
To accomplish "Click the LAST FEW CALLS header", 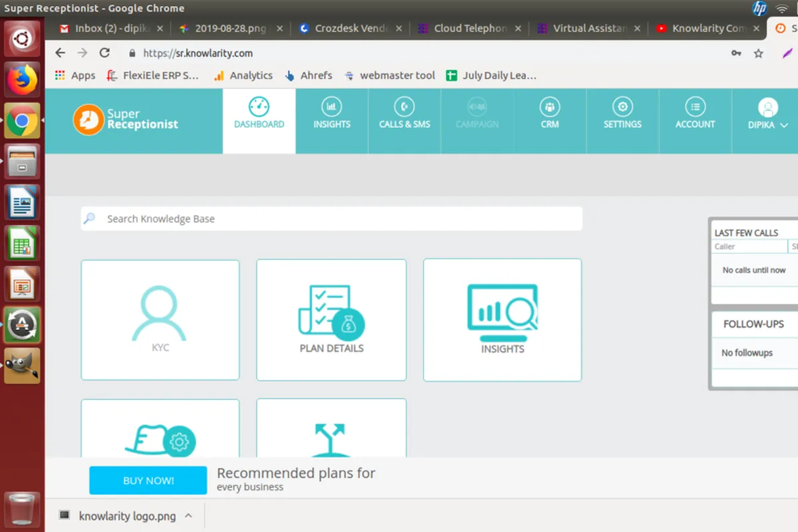I will click(x=746, y=233).
